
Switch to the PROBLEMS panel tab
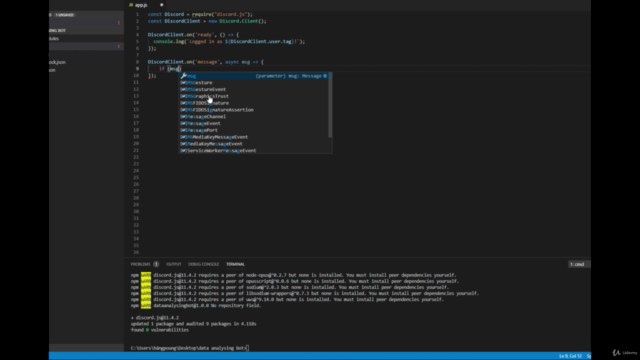(140, 264)
